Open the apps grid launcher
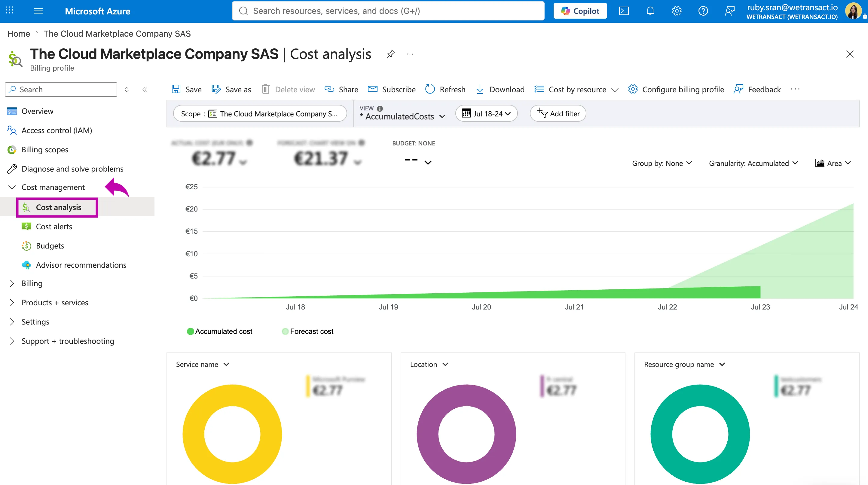Image resolution: width=868 pixels, height=485 pixels. click(10, 11)
